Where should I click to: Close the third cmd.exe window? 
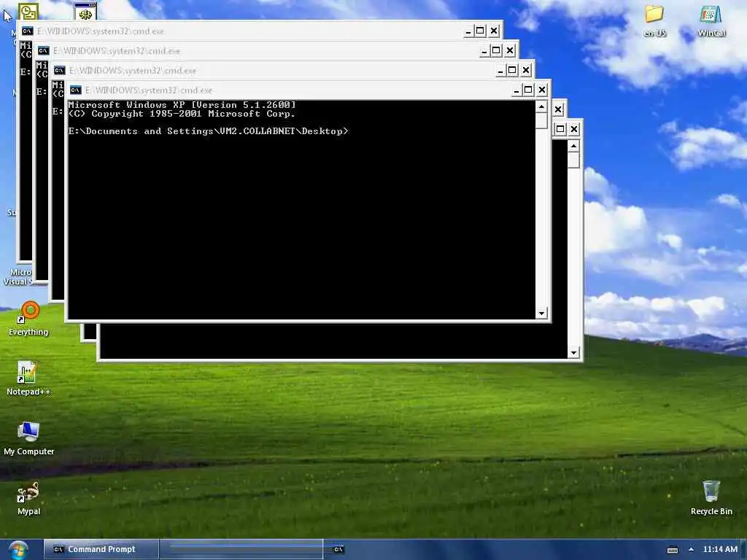pyautogui.click(x=525, y=71)
